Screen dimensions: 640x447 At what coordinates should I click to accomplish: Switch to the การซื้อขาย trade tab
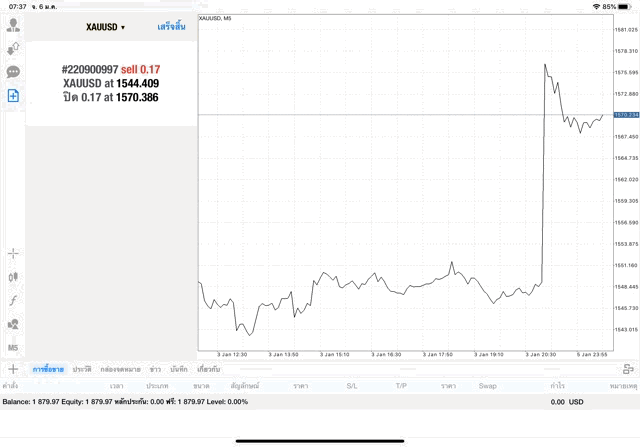pyautogui.click(x=46, y=369)
